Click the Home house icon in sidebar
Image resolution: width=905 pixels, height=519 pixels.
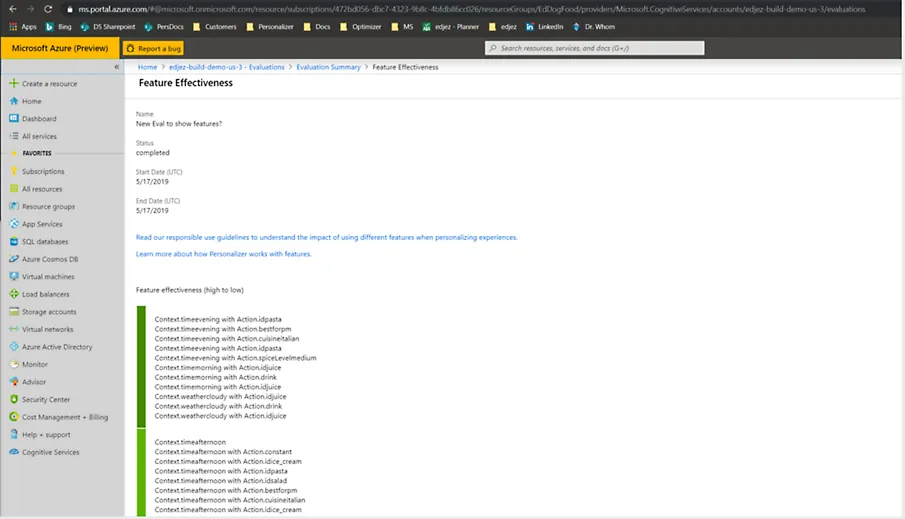14,101
